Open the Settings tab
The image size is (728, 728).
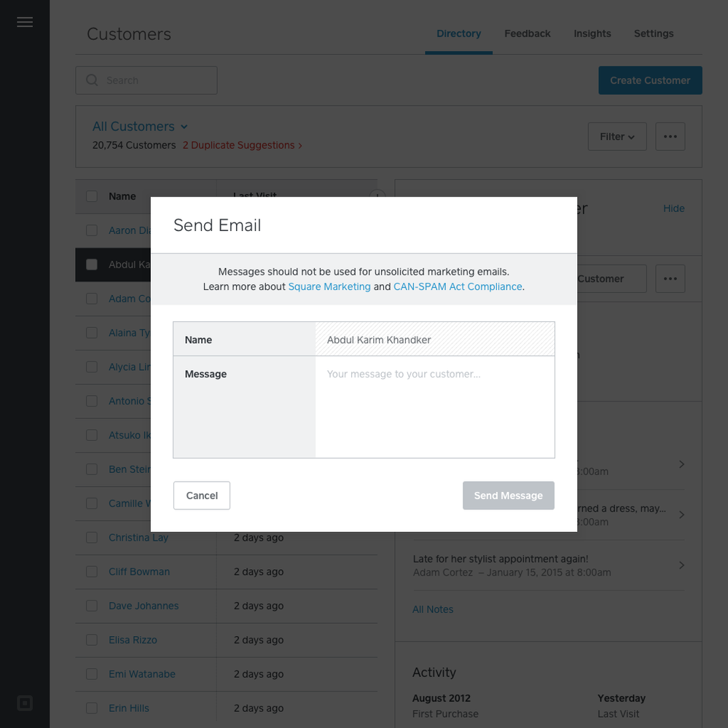tap(653, 34)
